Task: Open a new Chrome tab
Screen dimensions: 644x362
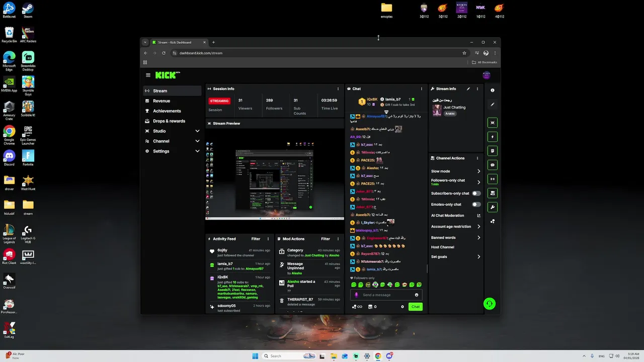Action: point(213,42)
